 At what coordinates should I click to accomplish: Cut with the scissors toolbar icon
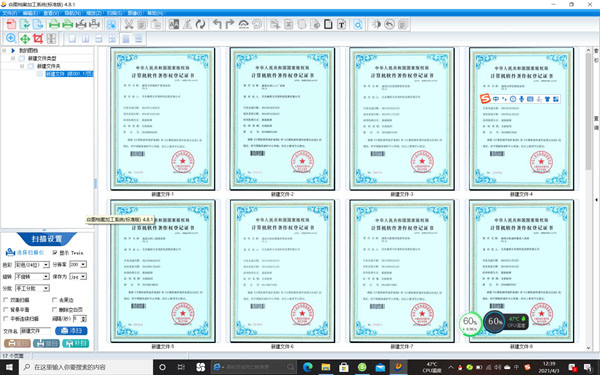point(129,24)
